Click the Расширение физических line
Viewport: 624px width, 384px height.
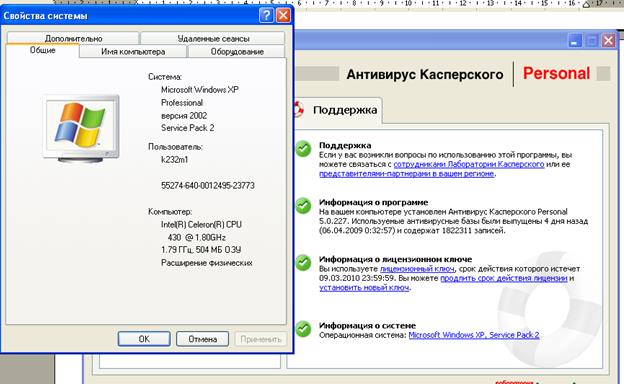pos(207,263)
